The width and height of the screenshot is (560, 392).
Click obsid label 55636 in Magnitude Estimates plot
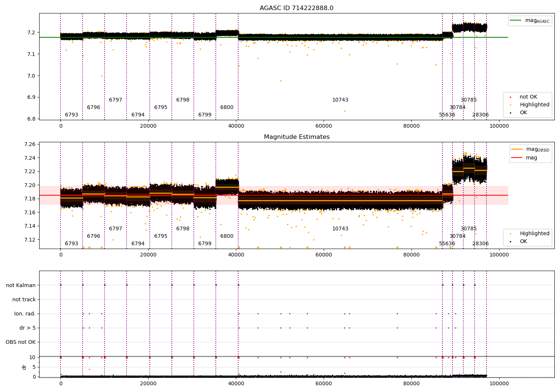(x=447, y=244)
